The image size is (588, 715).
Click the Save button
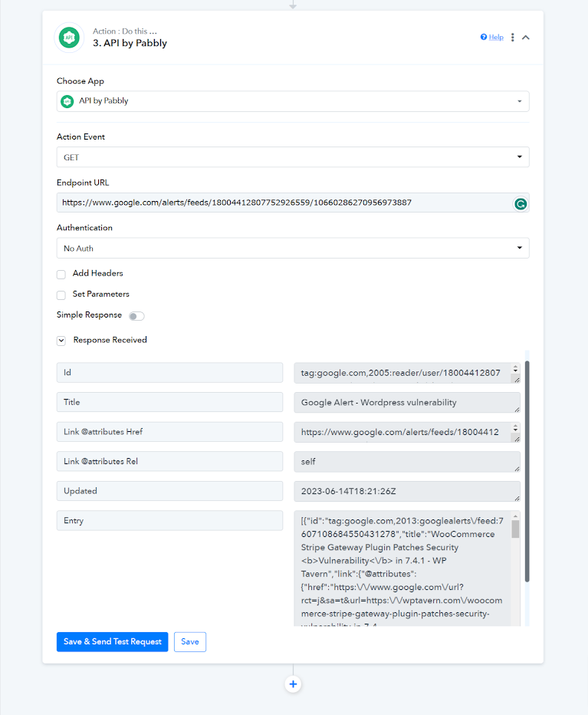[190, 642]
